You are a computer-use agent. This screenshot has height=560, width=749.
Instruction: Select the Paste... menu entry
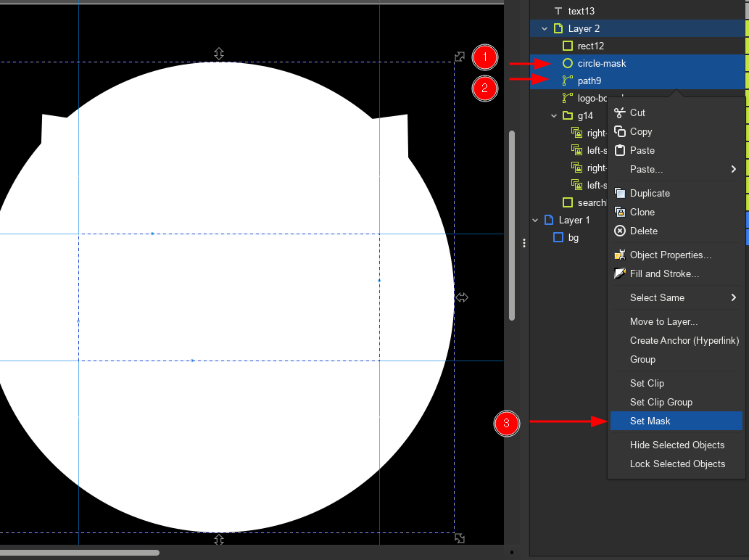(x=676, y=169)
